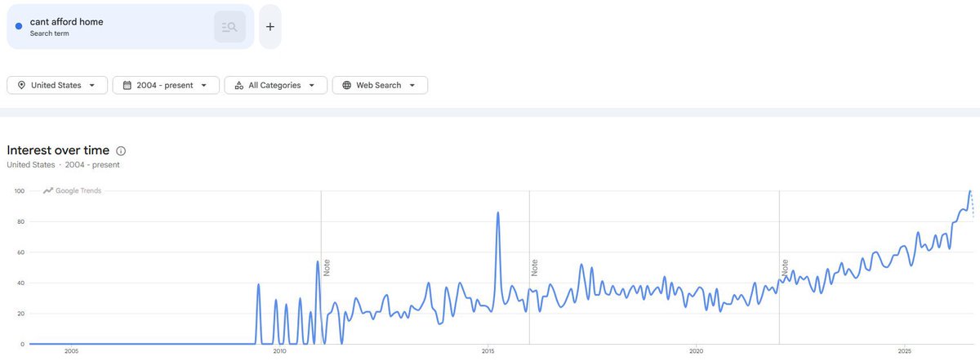Open the United States region dropdown
Image resolution: width=980 pixels, height=361 pixels.
[x=57, y=85]
